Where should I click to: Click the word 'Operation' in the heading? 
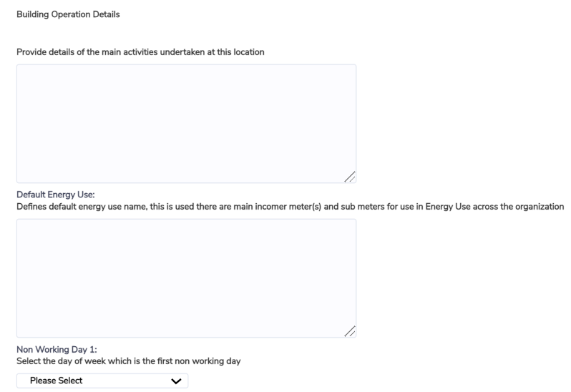pos(71,14)
